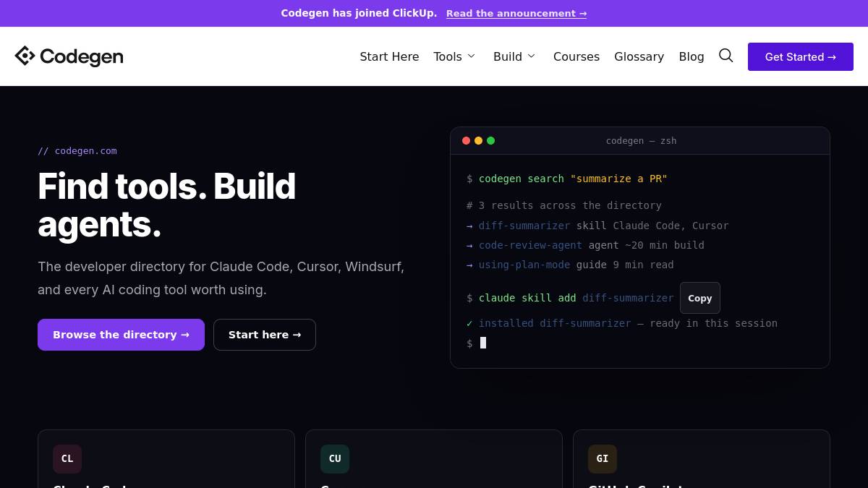
Task: Open the Glossary nav link
Action: [639, 56]
